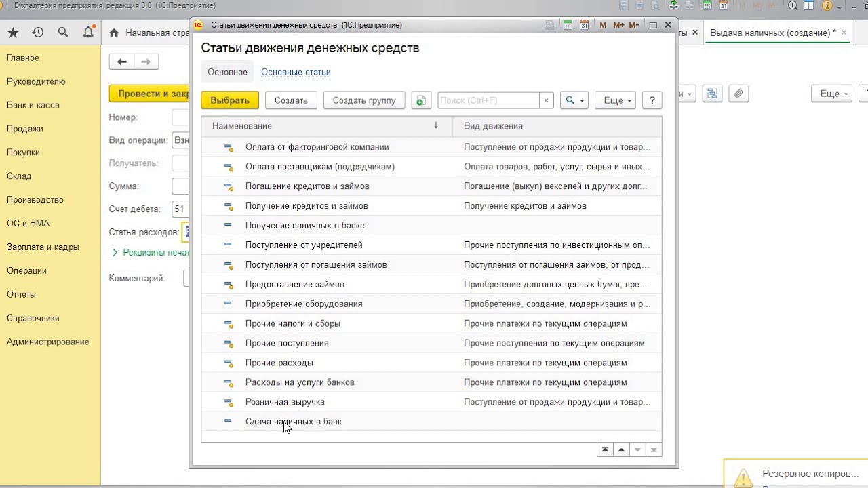Close the Выдача наличных (создание) tab
This screenshot has width=868, height=488.
844,33
